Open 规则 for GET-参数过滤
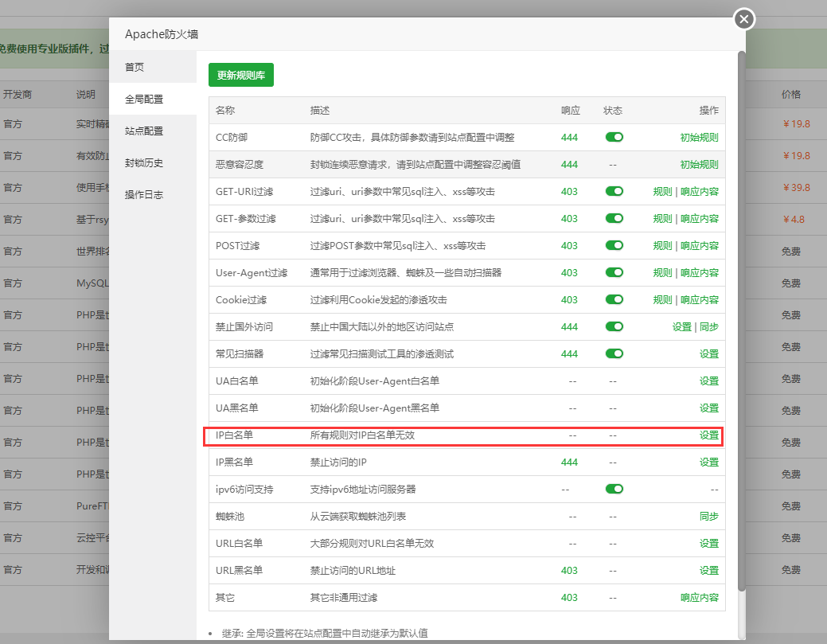 coord(662,219)
